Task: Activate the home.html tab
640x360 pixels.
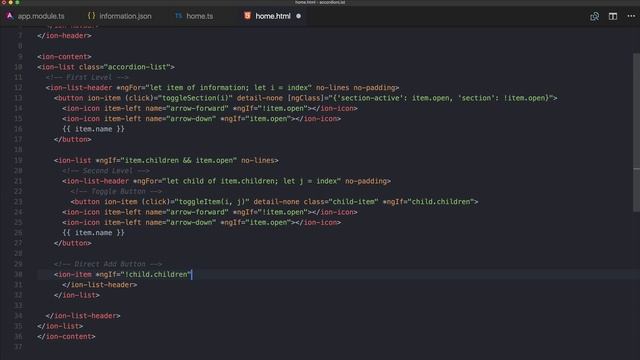Action: coord(273,16)
